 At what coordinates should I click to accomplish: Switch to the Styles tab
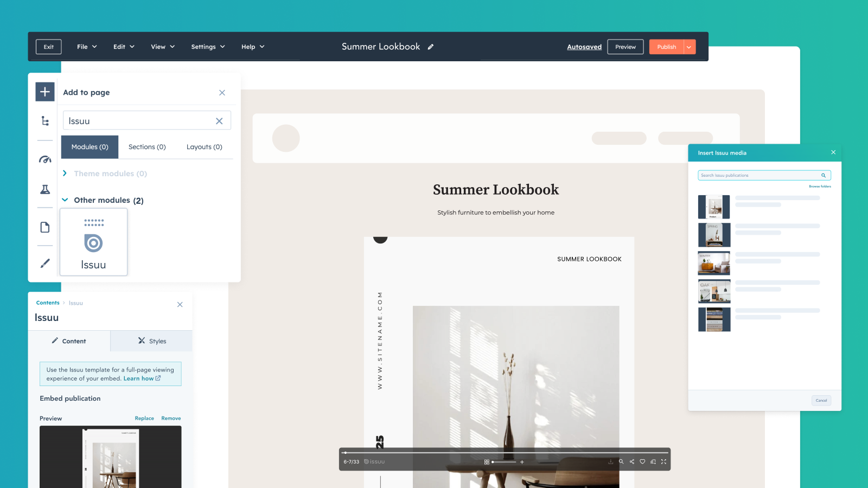pos(152,341)
